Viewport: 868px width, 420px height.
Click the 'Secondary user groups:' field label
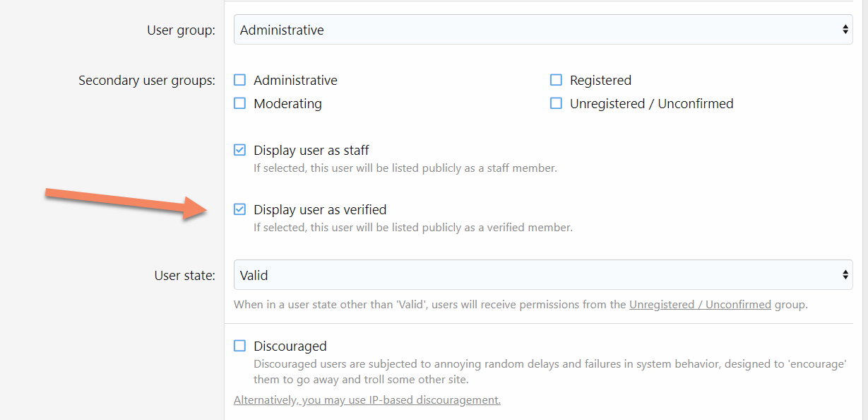pyautogui.click(x=147, y=81)
